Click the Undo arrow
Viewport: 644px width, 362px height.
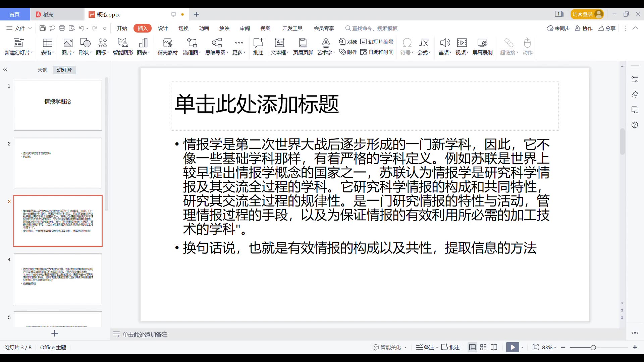pyautogui.click(x=82, y=28)
